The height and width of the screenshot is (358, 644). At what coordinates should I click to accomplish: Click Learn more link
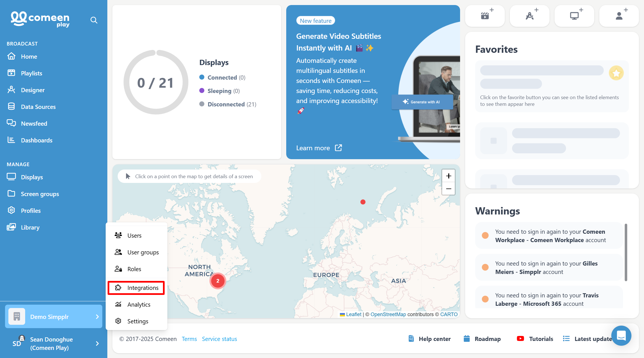click(313, 148)
